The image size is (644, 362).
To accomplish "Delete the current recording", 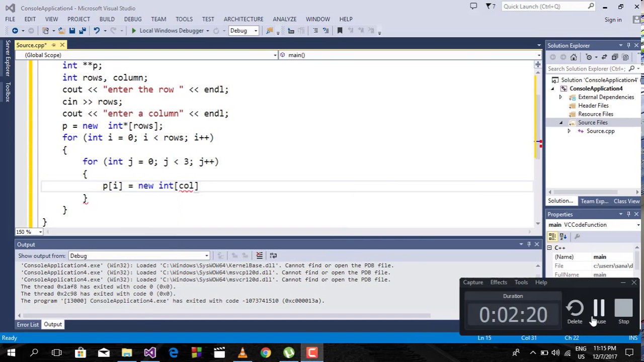I will coord(575,312).
